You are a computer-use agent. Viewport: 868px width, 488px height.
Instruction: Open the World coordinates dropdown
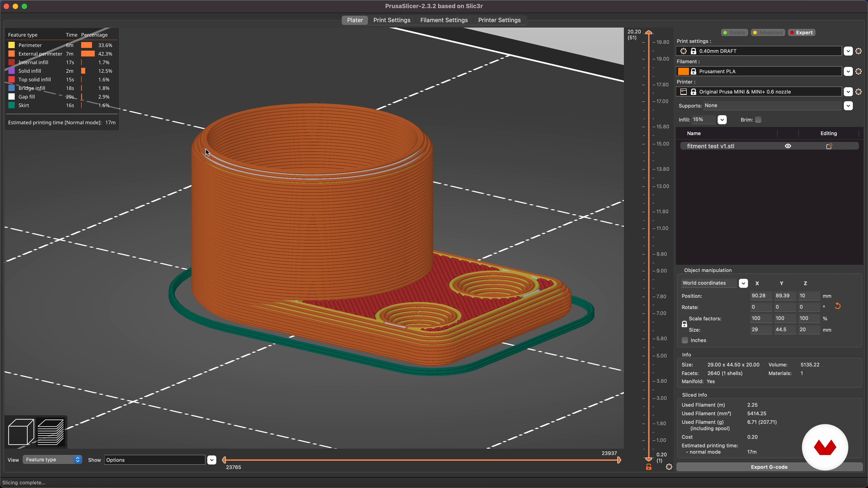[x=743, y=283]
